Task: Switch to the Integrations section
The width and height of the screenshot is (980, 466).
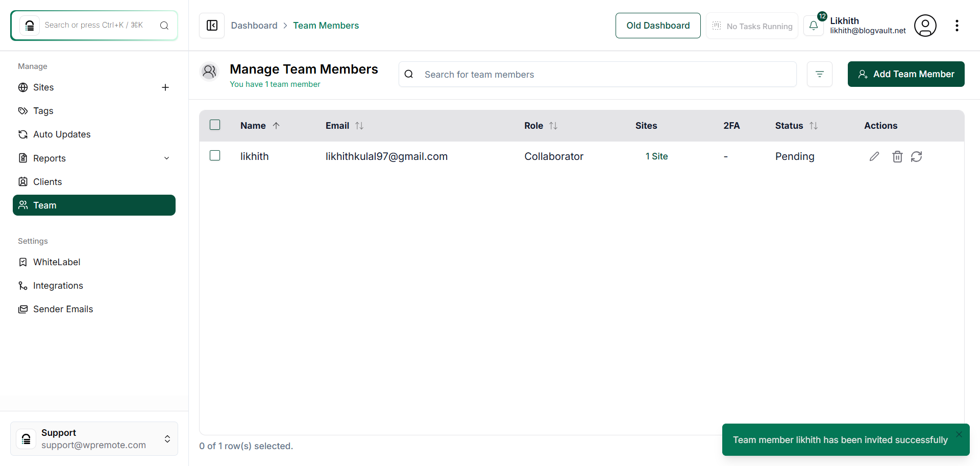Action: pos(58,285)
